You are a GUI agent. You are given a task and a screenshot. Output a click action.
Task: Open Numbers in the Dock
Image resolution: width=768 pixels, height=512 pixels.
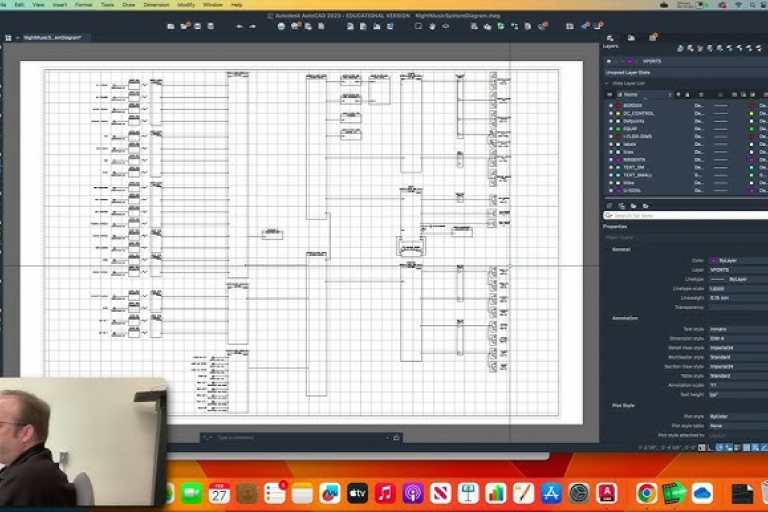coord(496,493)
